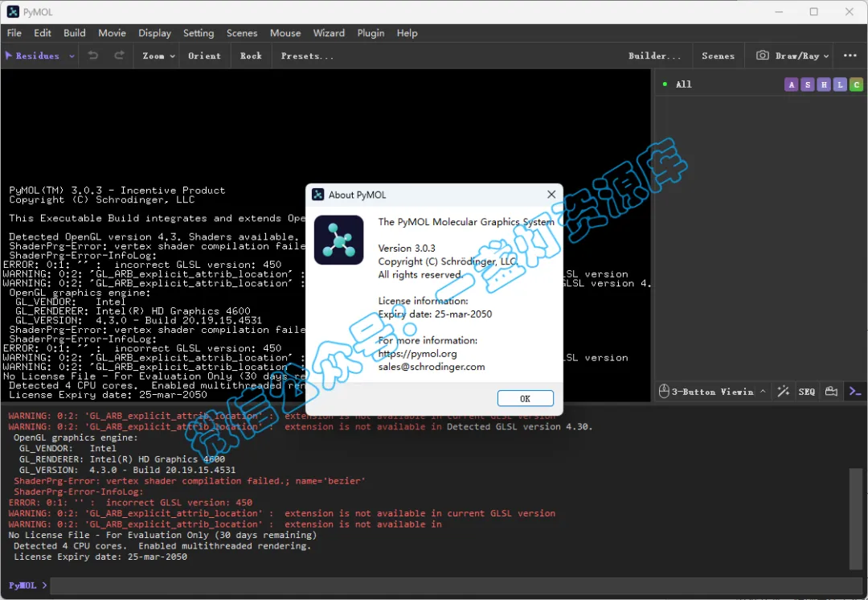This screenshot has width=868, height=600.
Task: Click the undo arrow icon
Action: (93, 55)
